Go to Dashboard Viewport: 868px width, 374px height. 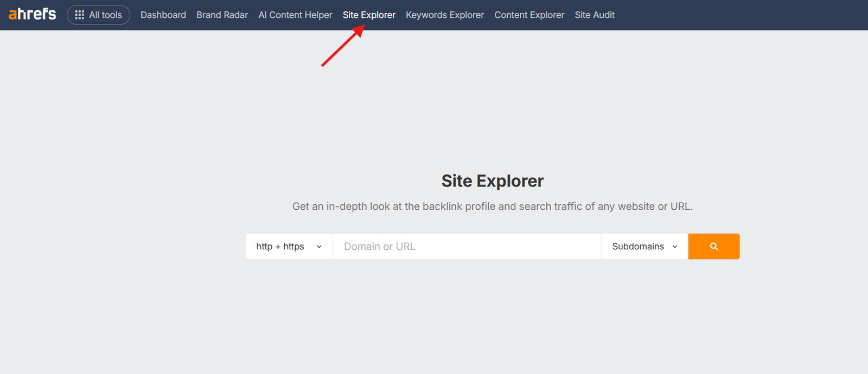[x=163, y=15]
